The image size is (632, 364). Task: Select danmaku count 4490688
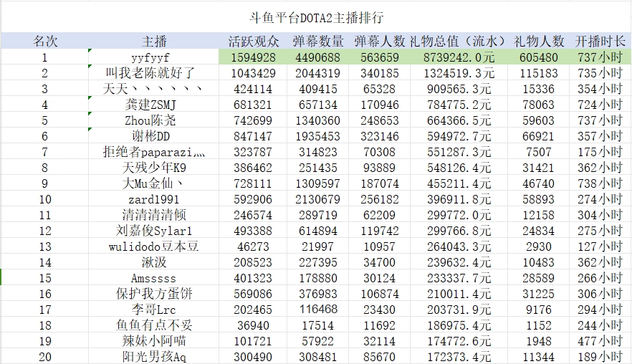(x=317, y=57)
